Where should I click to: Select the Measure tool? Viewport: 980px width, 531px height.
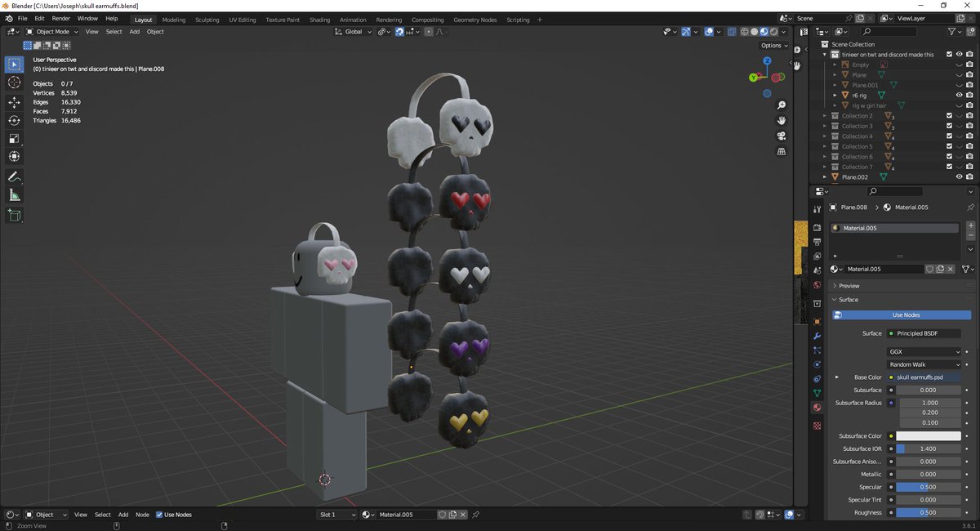(x=14, y=194)
